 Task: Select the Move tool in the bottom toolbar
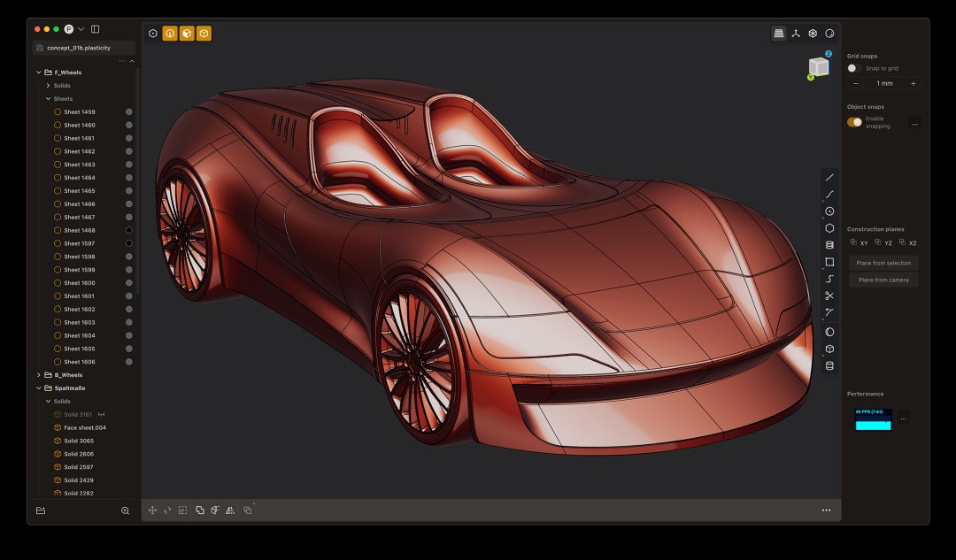152,510
